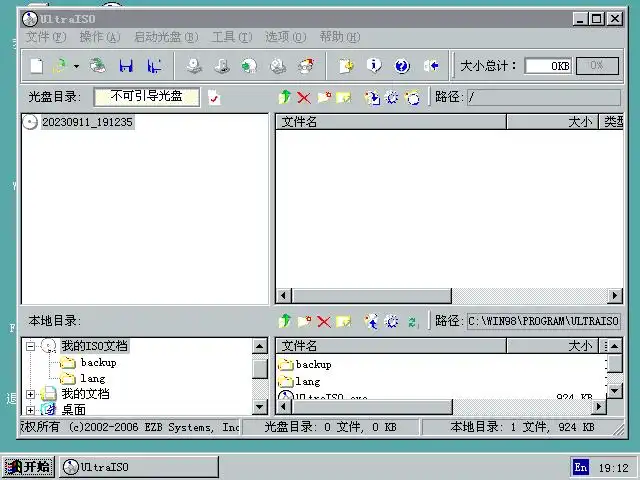Click the local path field C:\WIN98\PROGRAM\ULTRAISO
640x480 pixels.
pos(544,321)
